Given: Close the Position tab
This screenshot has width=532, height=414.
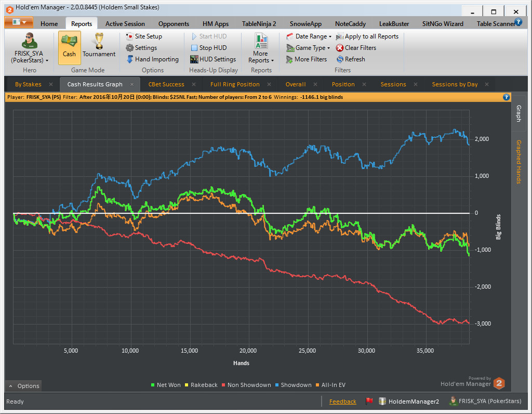Looking at the screenshot, I should (364, 84).
